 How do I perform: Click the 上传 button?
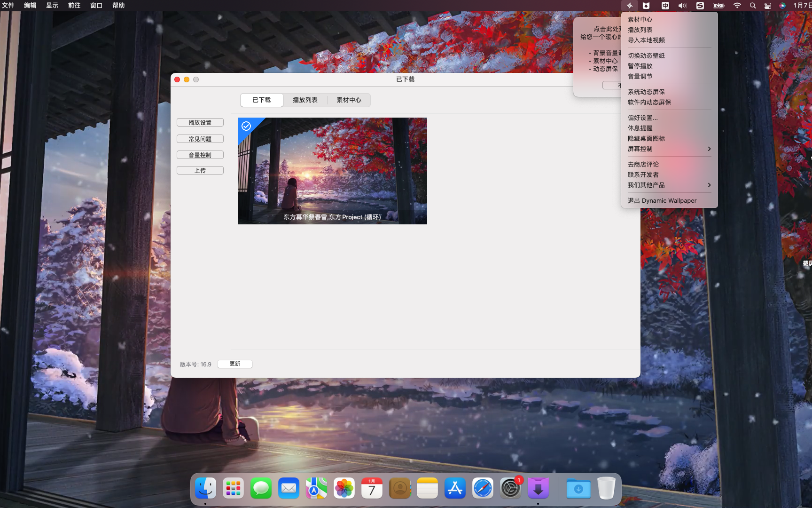point(200,170)
